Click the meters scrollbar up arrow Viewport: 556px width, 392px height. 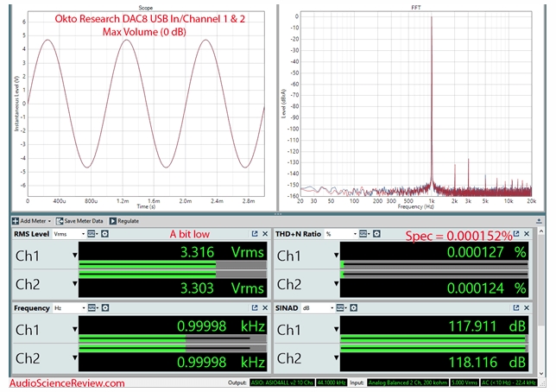point(541,231)
